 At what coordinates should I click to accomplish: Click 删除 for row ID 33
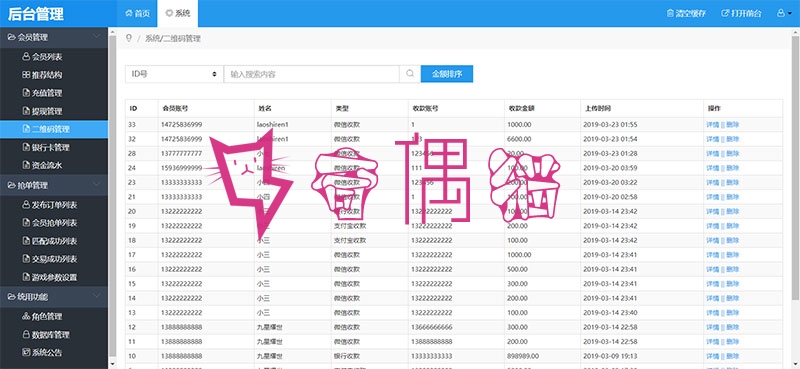pos(733,125)
